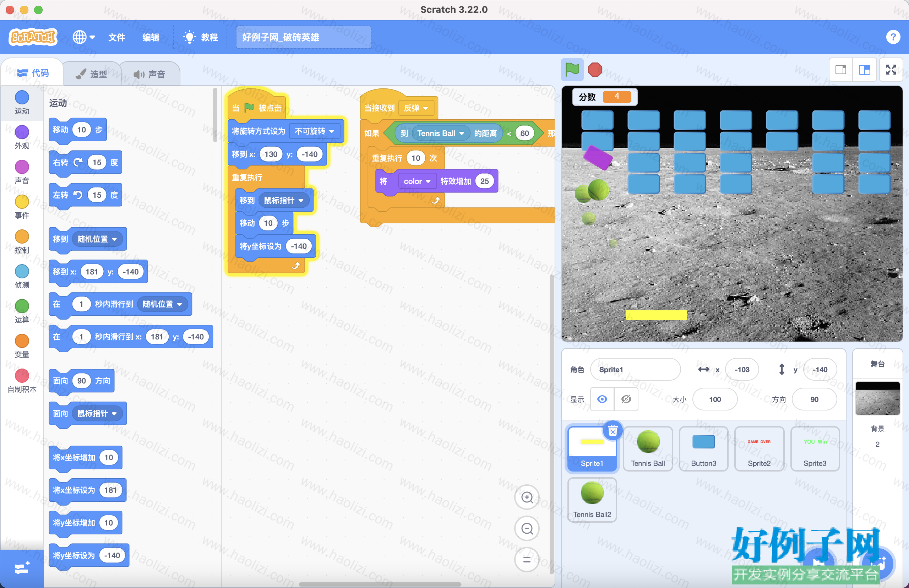
Task: Select the Sprite1 sprite thumbnail
Action: click(592, 449)
